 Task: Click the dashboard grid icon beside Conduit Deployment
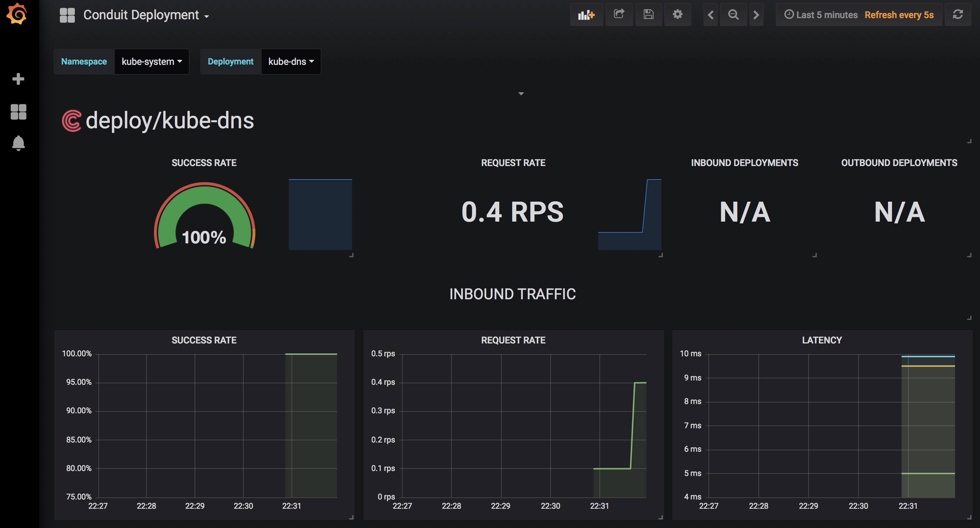pos(67,15)
